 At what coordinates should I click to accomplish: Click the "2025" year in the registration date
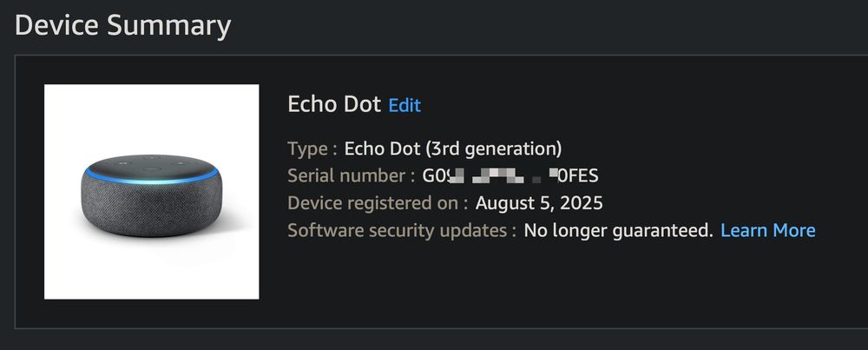click(x=582, y=204)
